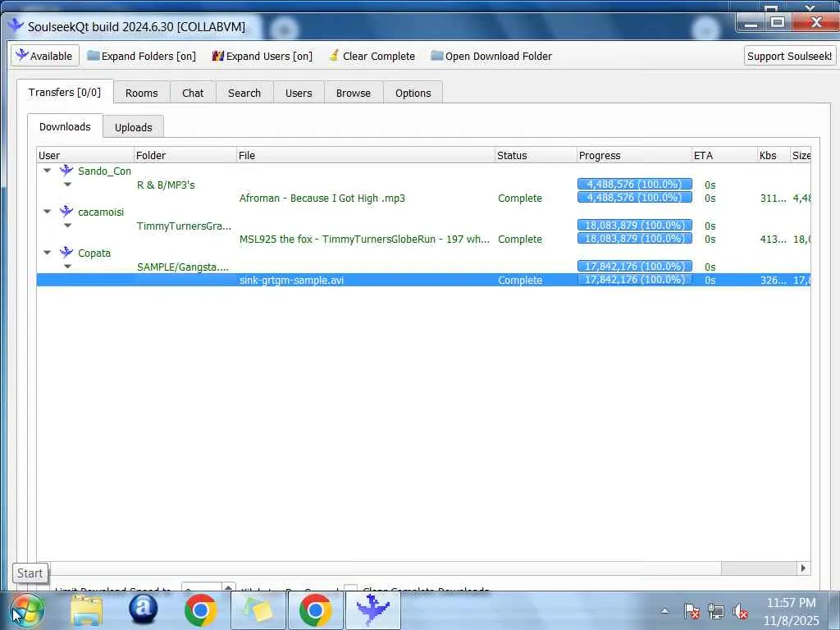Sort by the ETA column header
The height and width of the screenshot is (630, 840).
[724, 155]
